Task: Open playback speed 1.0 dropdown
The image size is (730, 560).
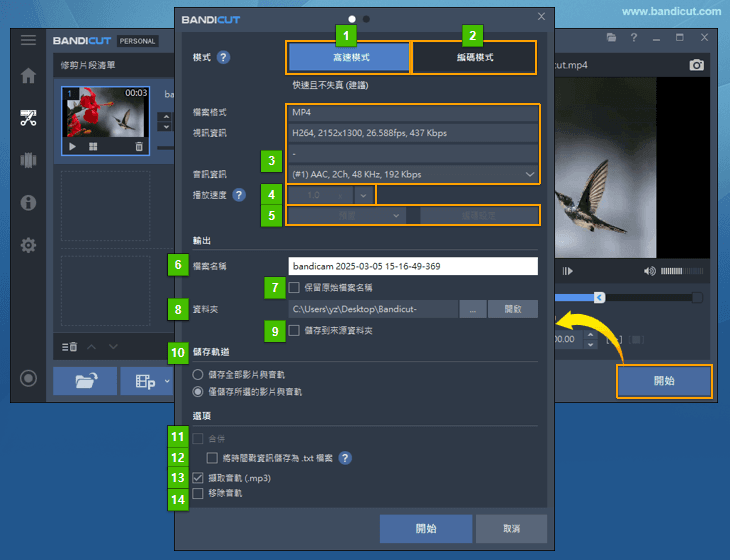Action: (364, 196)
